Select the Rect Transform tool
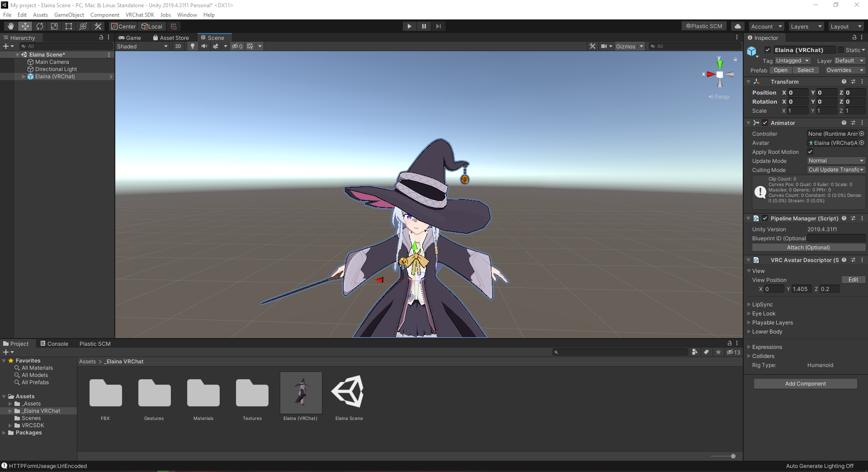 pos(69,26)
